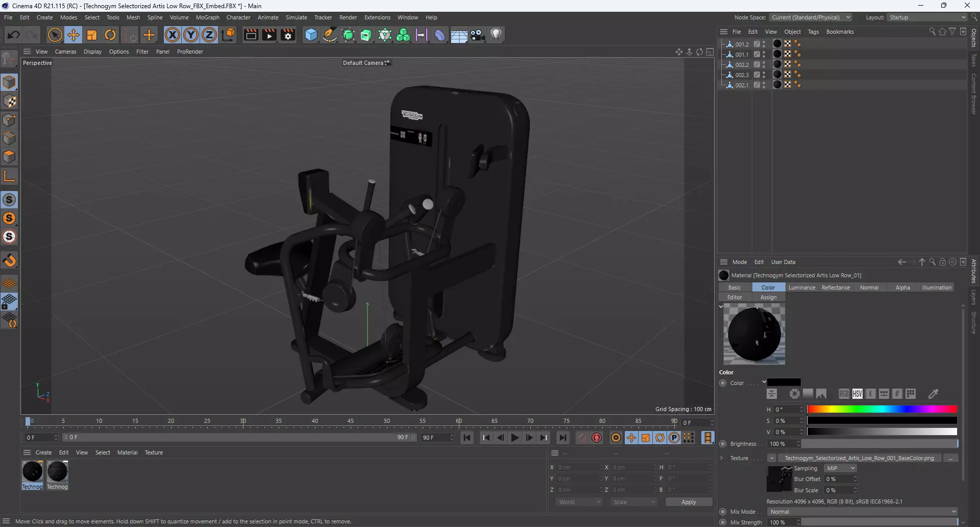This screenshot has height=527, width=980.
Task: Toggle Color animation radio dot
Action: [723, 383]
